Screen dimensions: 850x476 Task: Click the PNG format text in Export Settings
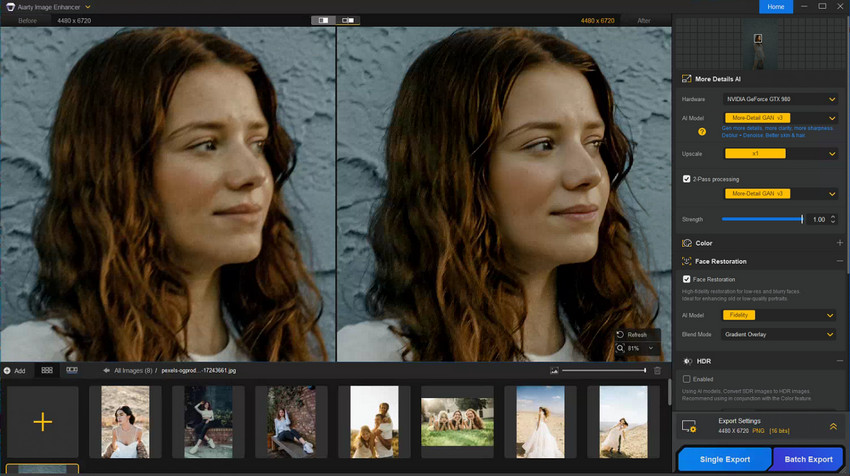(x=758, y=431)
